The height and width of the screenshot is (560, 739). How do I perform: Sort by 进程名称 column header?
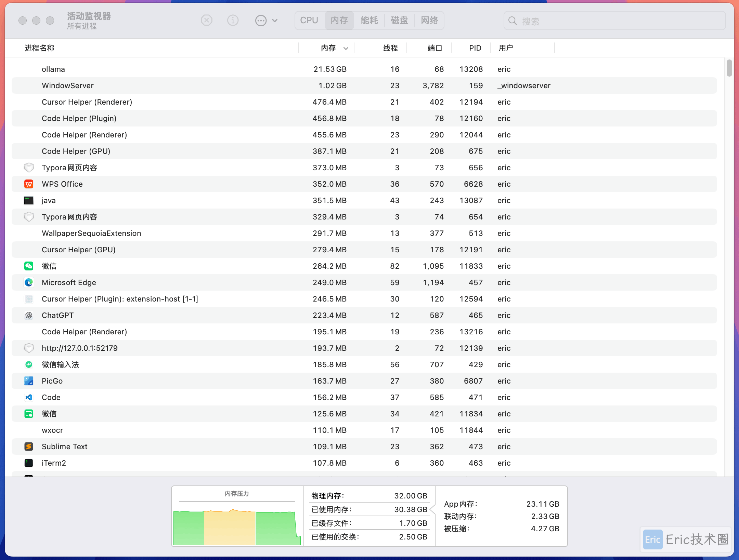(x=39, y=48)
